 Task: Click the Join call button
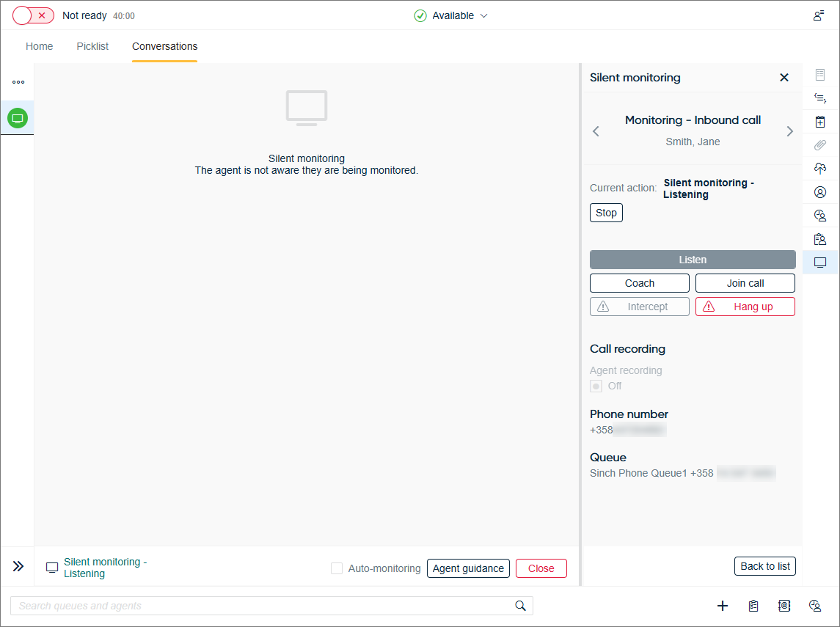745,283
